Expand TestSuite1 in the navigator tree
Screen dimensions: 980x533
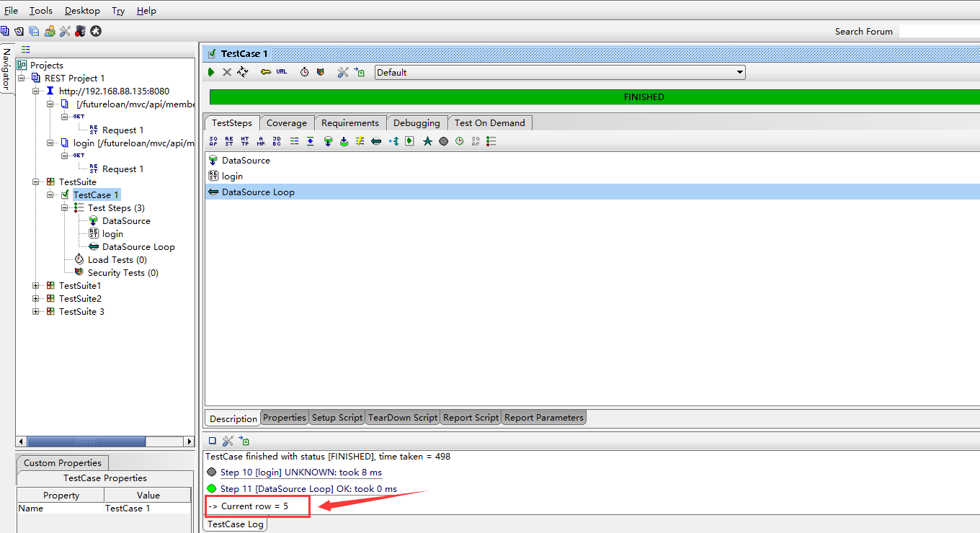[36, 286]
